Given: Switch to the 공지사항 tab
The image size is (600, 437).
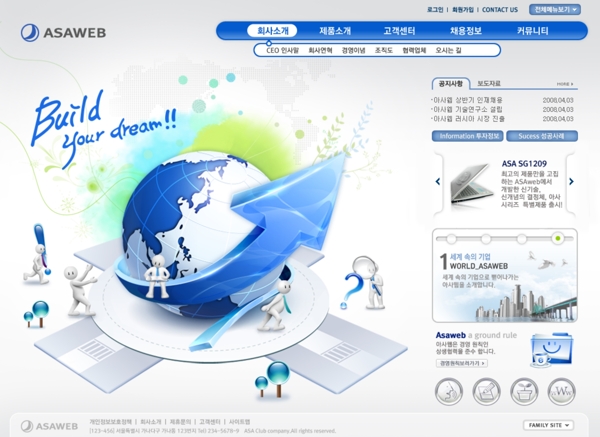Looking at the screenshot, I should click(450, 83).
